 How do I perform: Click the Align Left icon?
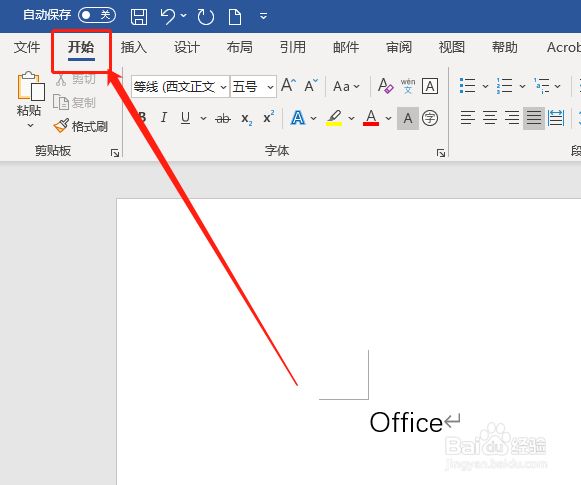[468, 118]
